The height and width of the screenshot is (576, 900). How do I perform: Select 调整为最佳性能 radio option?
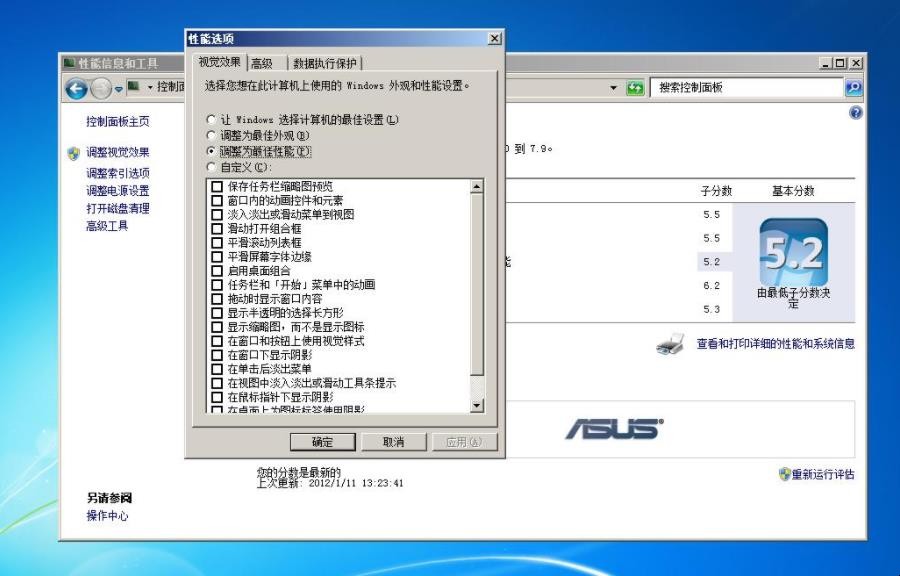coord(211,151)
